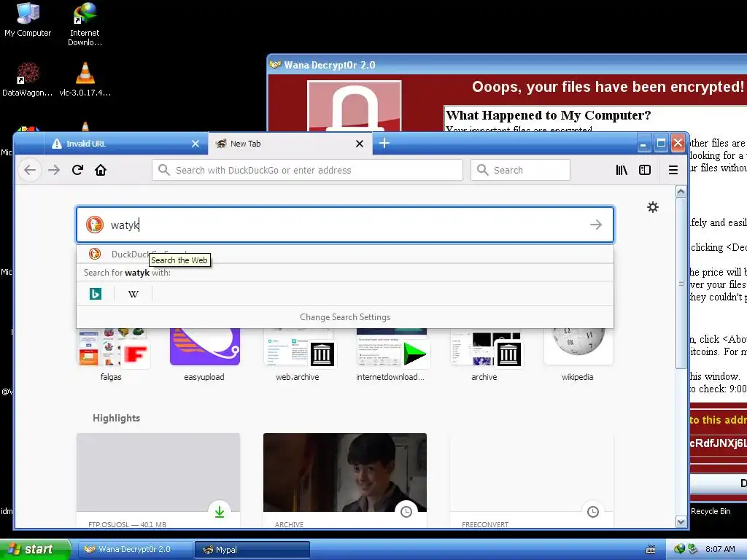Go back with the browser back arrow
Screen dimensions: 747x560
30,170
